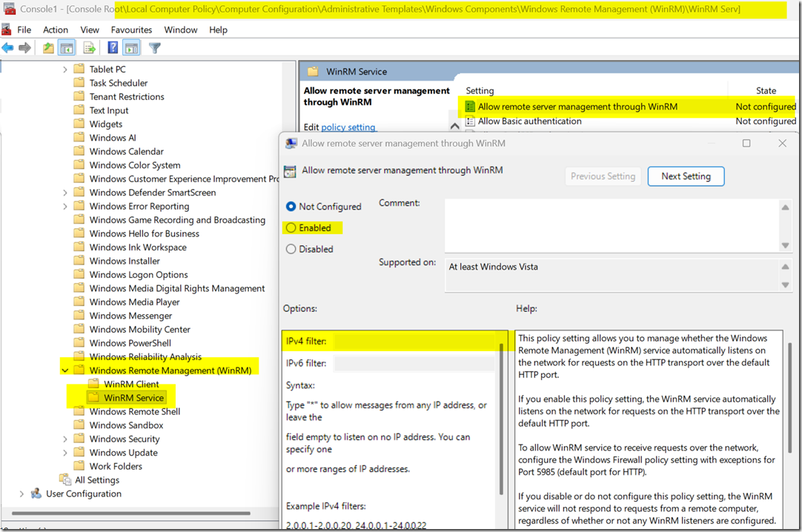
Task: Click the User Configuration icon
Action: click(36, 493)
